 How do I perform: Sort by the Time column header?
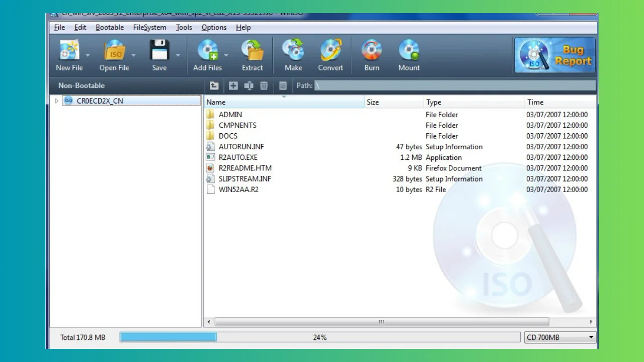point(560,102)
